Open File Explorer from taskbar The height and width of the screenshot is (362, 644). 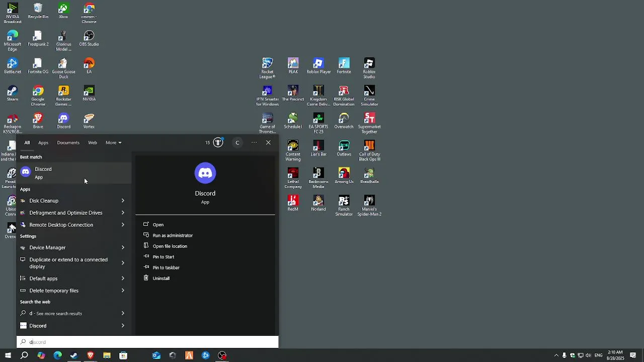(x=107, y=355)
